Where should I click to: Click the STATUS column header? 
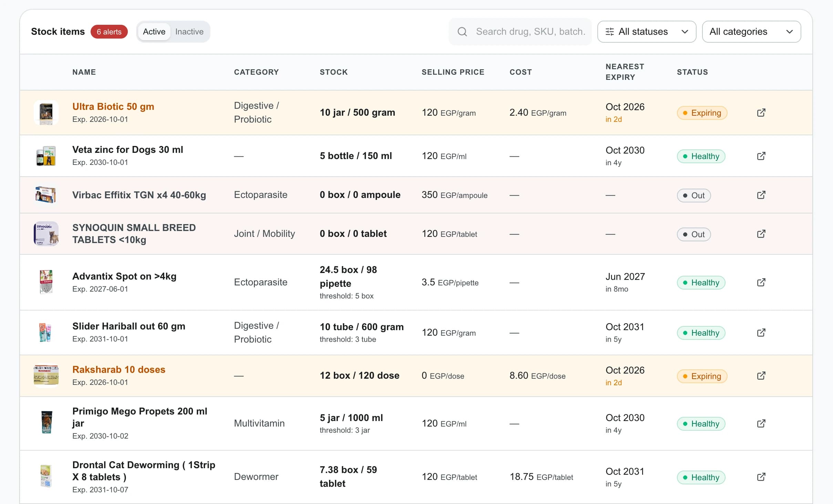point(692,72)
